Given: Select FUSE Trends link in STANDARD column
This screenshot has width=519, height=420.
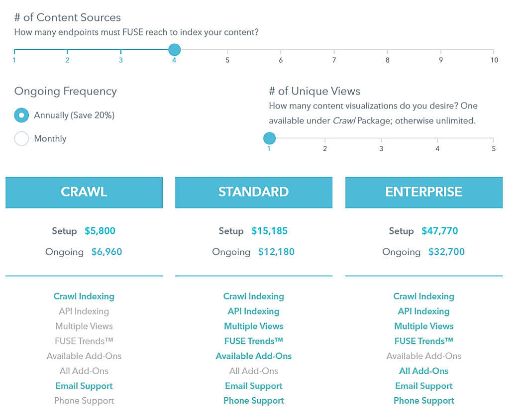Looking at the screenshot, I should (254, 341).
